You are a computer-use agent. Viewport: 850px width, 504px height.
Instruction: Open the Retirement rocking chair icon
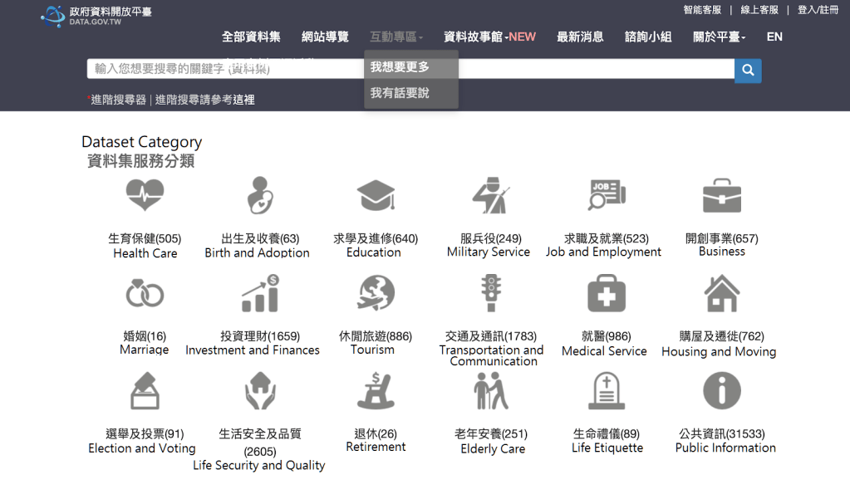point(375,391)
